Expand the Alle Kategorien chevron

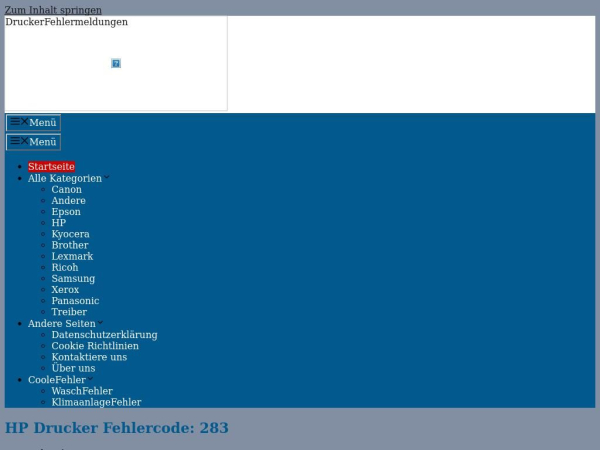click(x=107, y=177)
